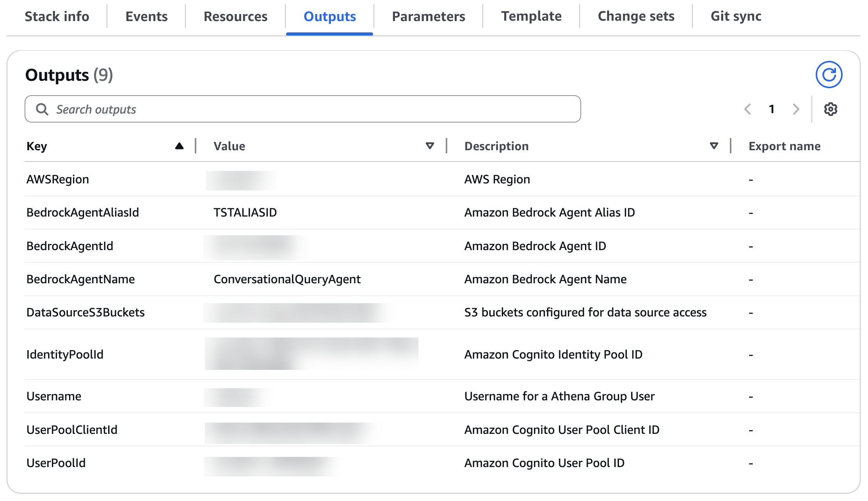868x501 pixels.
Task: Sort by Value column arrow
Action: [x=429, y=146]
